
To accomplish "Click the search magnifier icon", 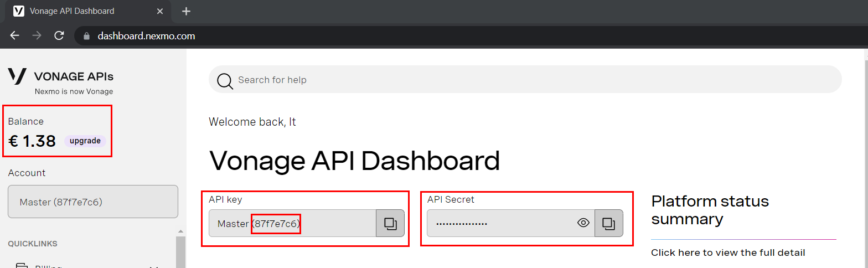I will tap(225, 81).
